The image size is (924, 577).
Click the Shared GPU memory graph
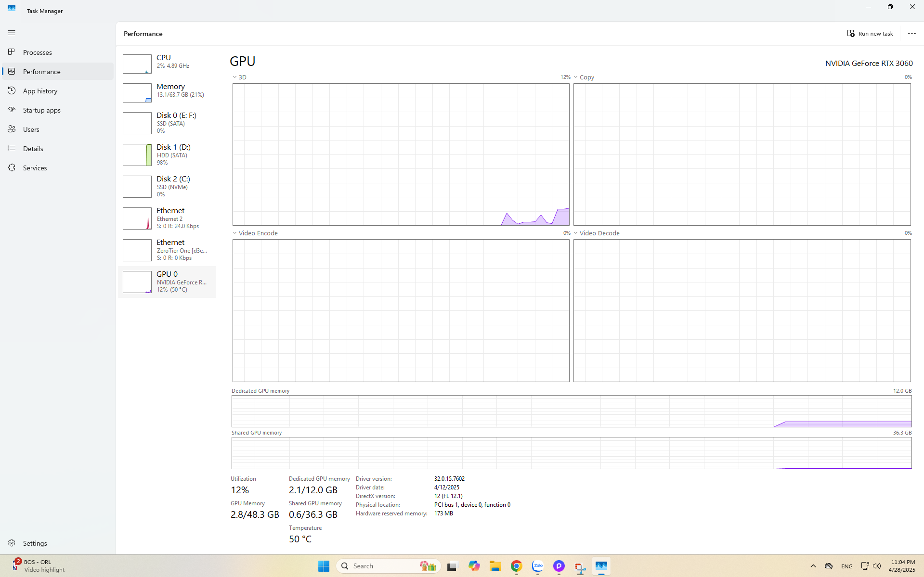click(572, 453)
